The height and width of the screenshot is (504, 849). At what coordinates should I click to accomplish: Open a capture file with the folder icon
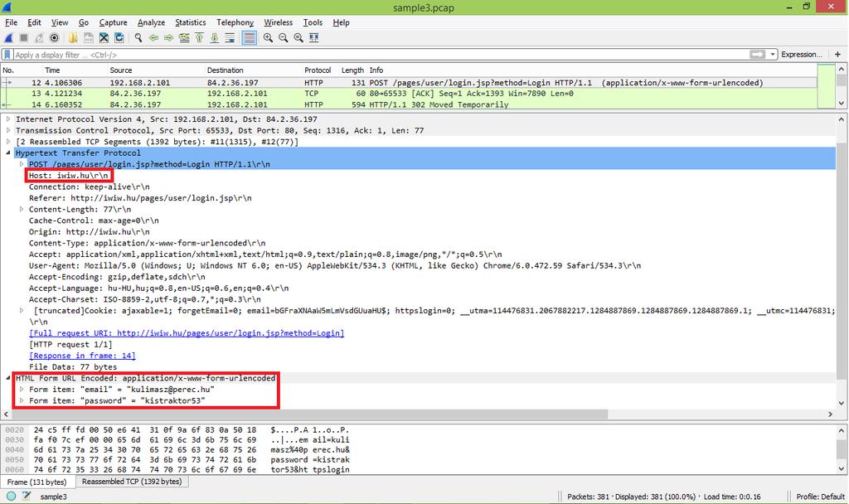click(x=73, y=38)
